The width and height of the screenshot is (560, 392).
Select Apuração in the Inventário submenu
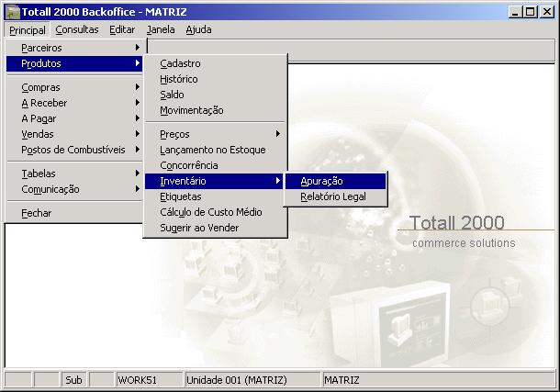coord(321,181)
